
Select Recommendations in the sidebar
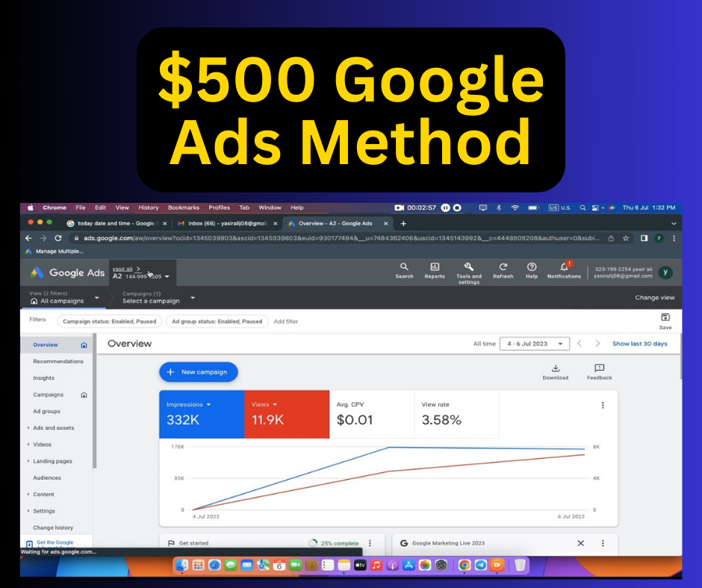(58, 361)
